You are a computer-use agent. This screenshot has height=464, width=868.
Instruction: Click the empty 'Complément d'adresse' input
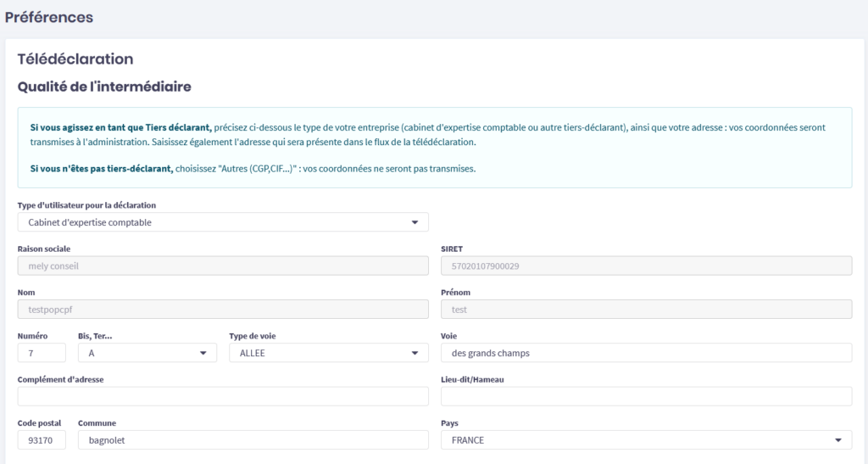coord(222,396)
